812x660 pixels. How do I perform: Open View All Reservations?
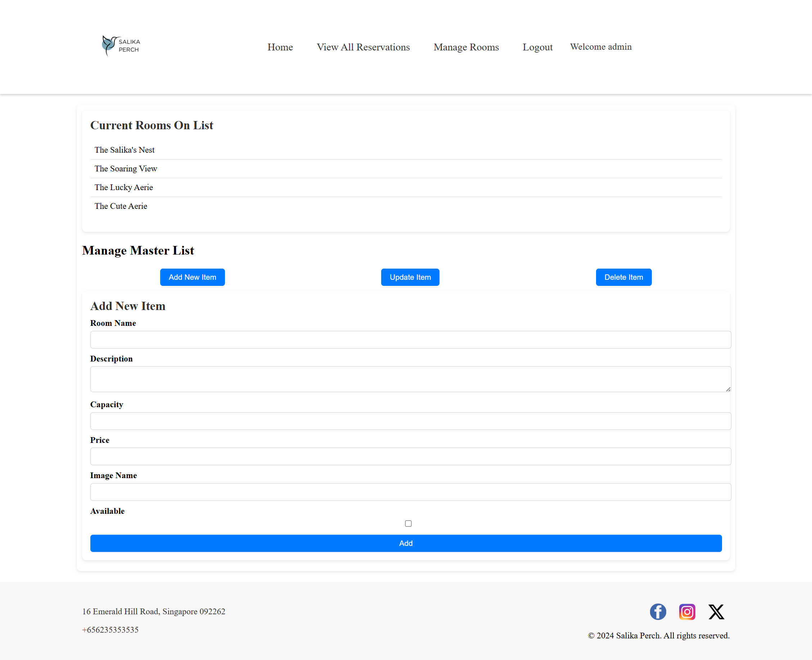(x=363, y=47)
